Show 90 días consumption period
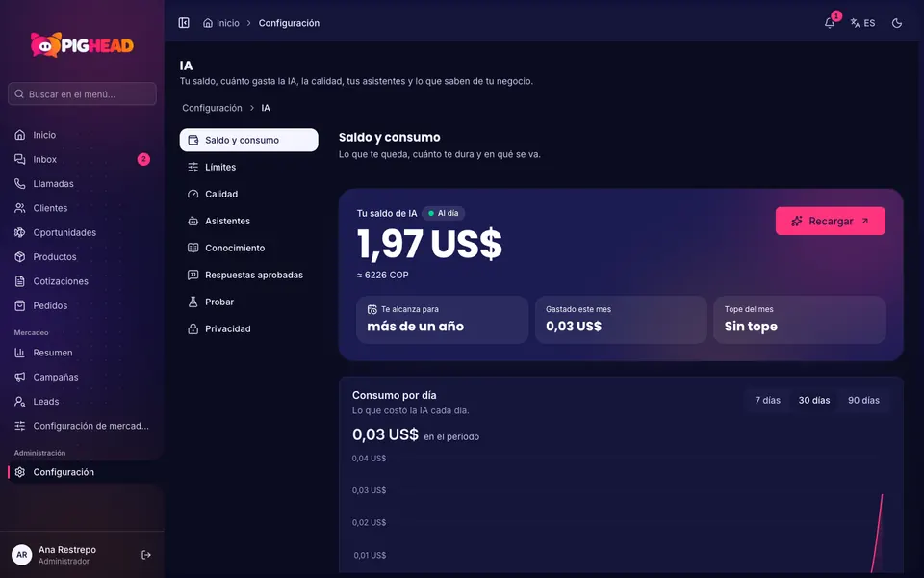 pos(863,400)
